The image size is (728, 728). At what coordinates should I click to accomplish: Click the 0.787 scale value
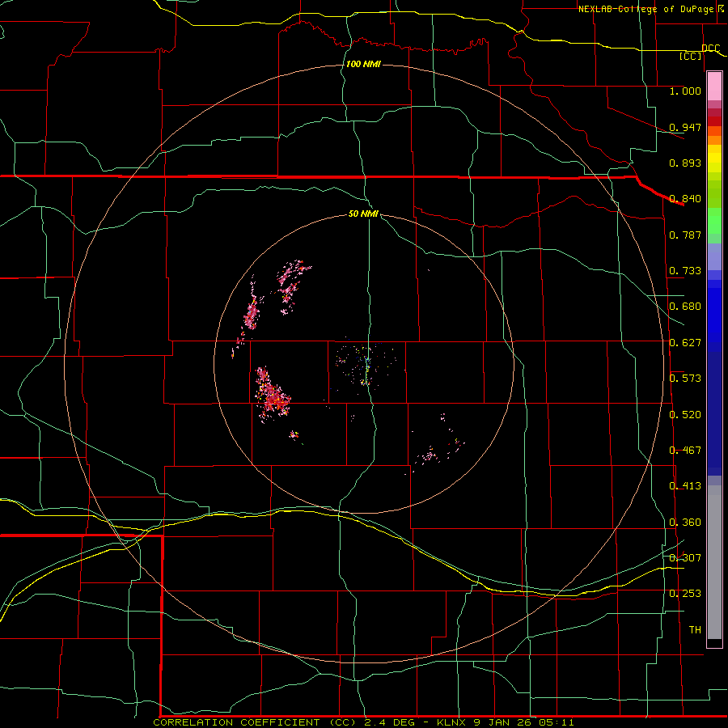685,235
